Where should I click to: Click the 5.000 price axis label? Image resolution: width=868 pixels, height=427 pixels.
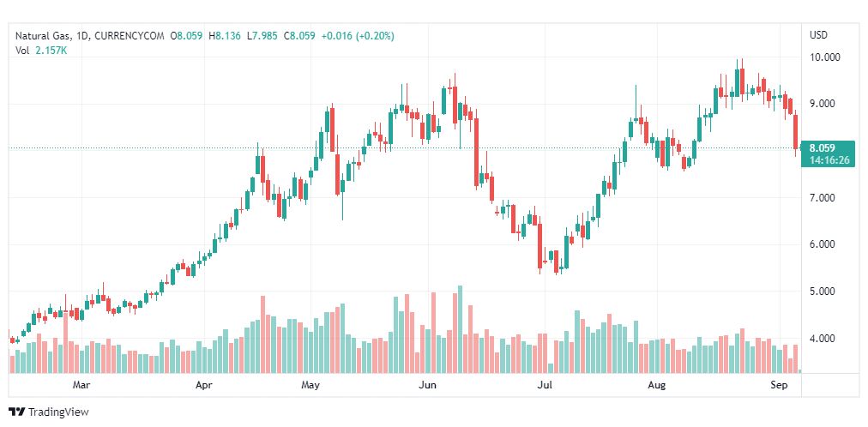click(x=824, y=292)
